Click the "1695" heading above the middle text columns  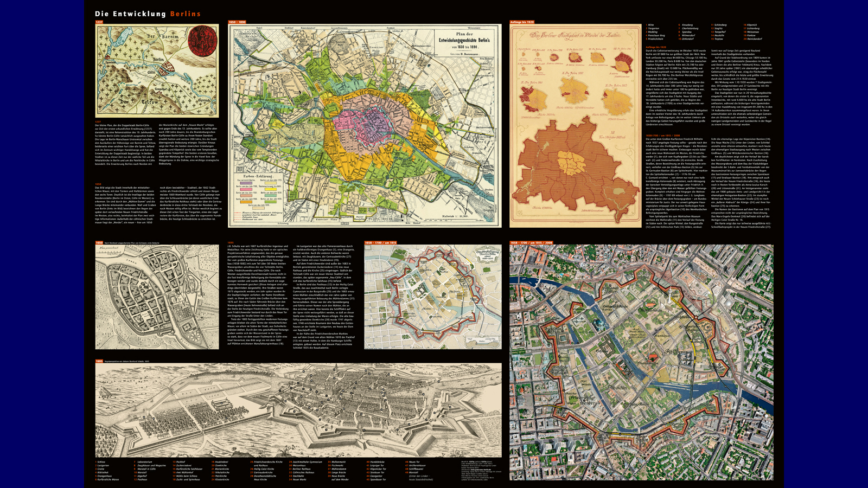coord(231,243)
